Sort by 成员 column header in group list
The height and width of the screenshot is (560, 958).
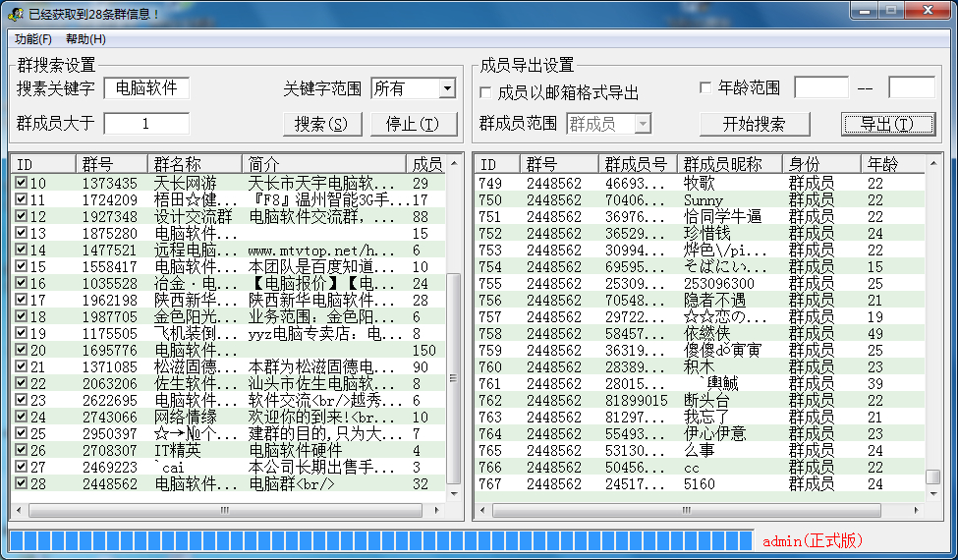pos(426,164)
